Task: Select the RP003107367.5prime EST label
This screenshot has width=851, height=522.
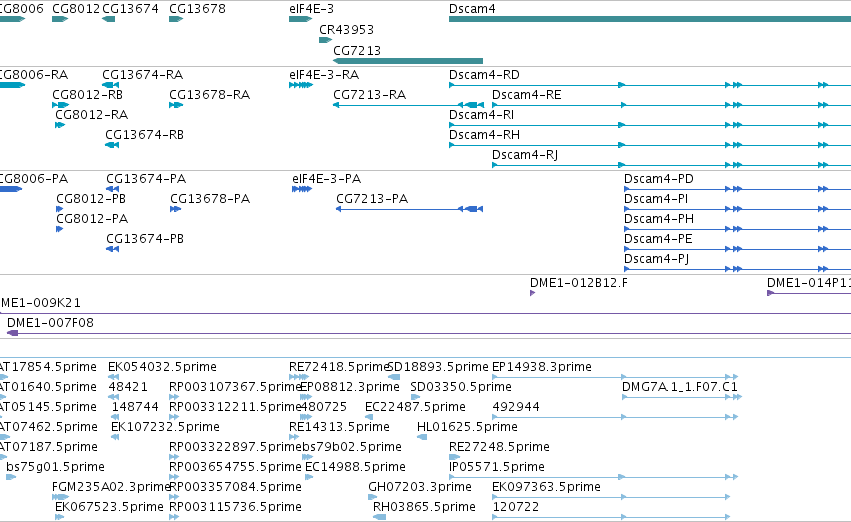Action: point(235,387)
